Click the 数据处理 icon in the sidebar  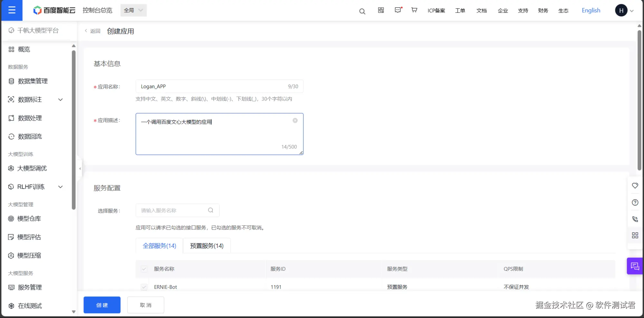tap(11, 118)
